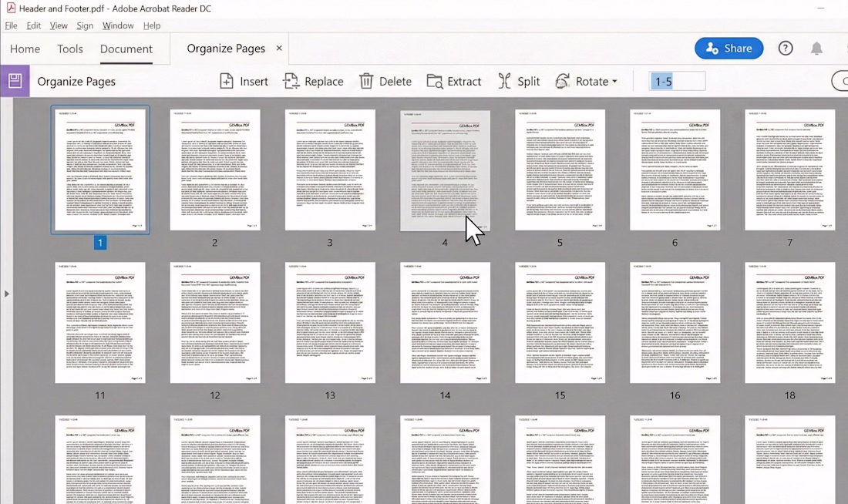Image resolution: width=848 pixels, height=504 pixels.
Task: Select page 14 thumbnail
Action: [x=445, y=323]
